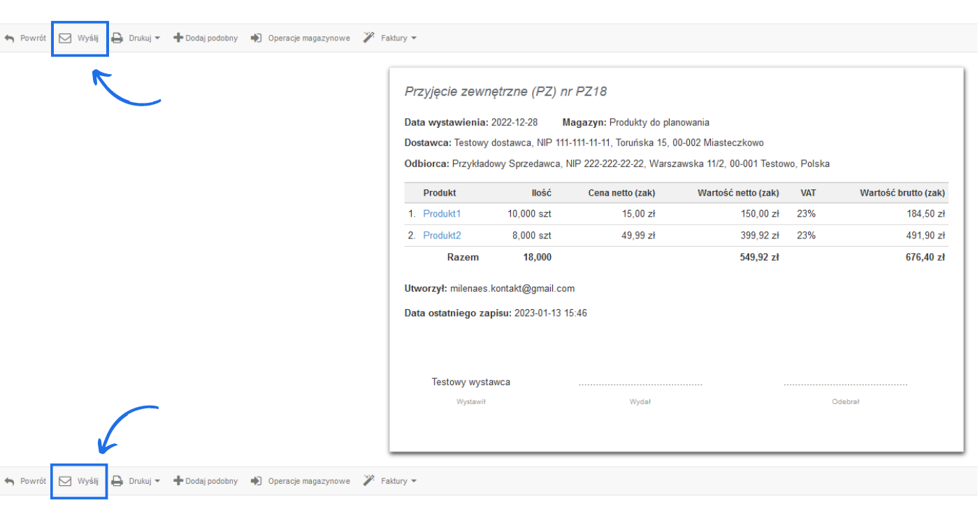The height and width of the screenshot is (523, 980).
Task: Select the total gross value '676,40 zł'
Action: pos(925,257)
